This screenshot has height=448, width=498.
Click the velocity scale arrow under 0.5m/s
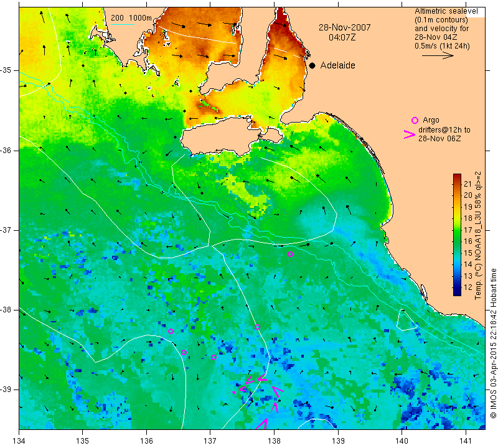[x=438, y=55]
